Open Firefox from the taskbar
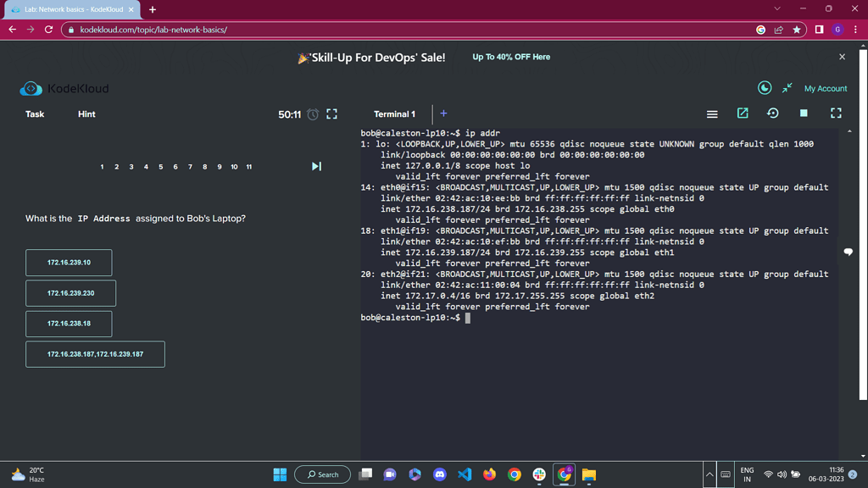The height and width of the screenshot is (488, 868). pyautogui.click(x=489, y=474)
